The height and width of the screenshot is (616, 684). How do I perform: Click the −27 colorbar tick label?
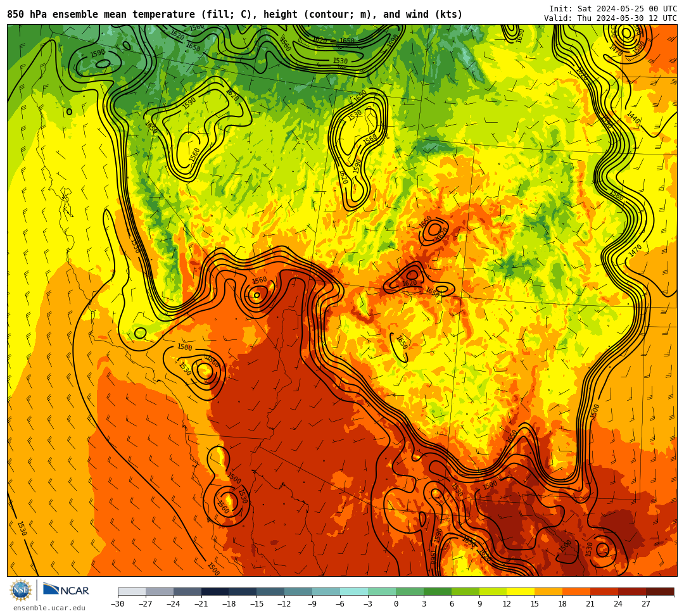pos(146,604)
